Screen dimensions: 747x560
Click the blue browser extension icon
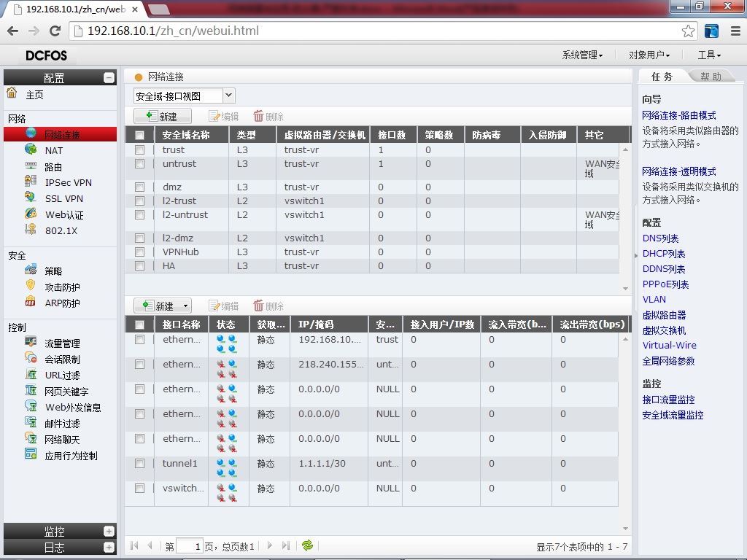pos(711,31)
